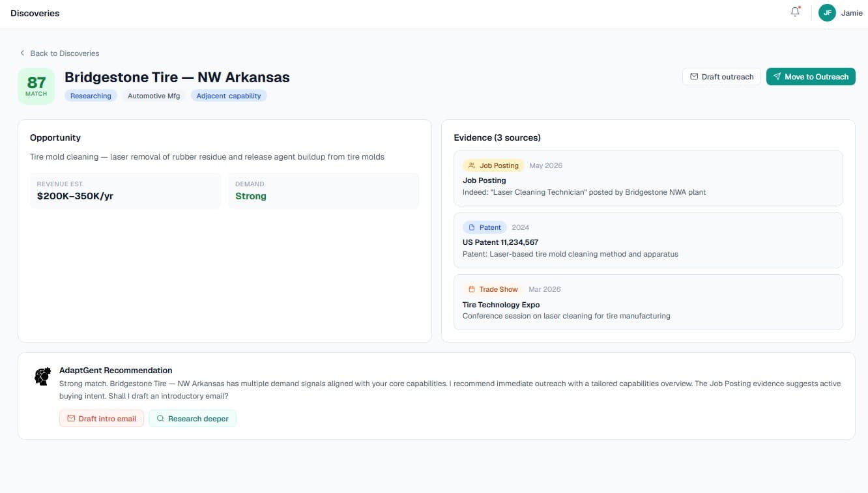
Task: Click the Bridgestone Tire — NW Arkansas heading
Action: [177, 77]
